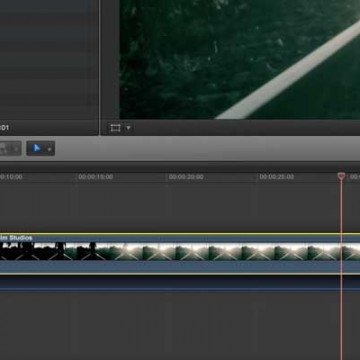Click ruler at 00:00:25:00 mark
The height and width of the screenshot is (360, 360).
click(277, 177)
